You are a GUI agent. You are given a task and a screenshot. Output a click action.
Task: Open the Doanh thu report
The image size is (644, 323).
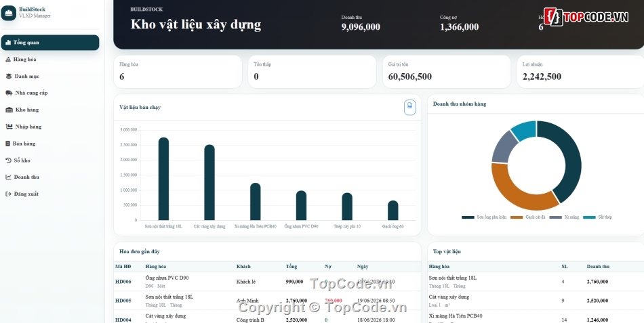[50, 177]
